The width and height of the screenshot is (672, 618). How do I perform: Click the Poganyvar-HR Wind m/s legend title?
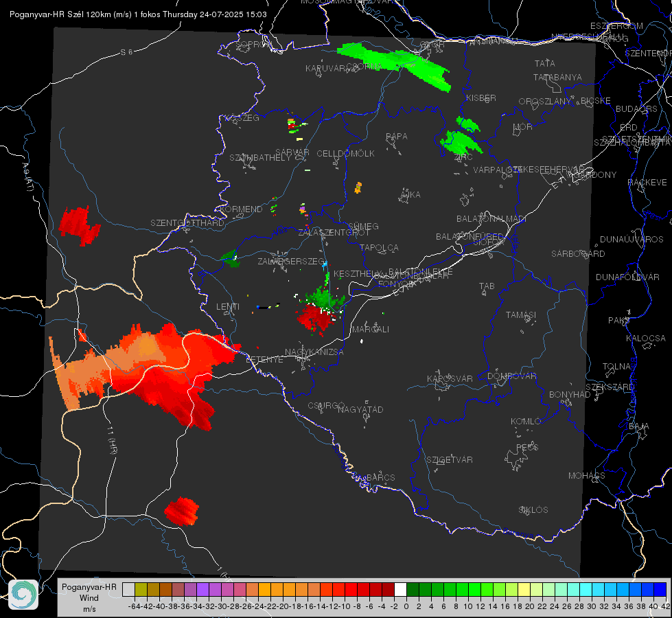pos(89,598)
